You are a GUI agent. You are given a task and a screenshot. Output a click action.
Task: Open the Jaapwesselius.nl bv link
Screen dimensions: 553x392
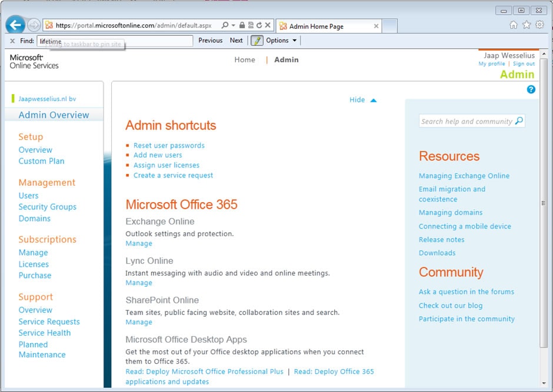pyautogui.click(x=47, y=99)
